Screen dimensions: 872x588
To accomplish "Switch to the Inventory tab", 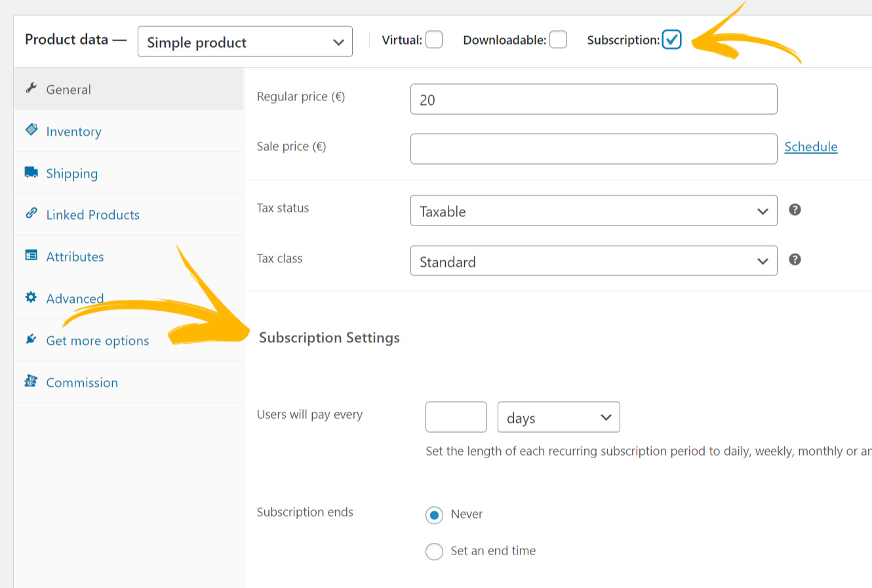I will click(x=129, y=131).
